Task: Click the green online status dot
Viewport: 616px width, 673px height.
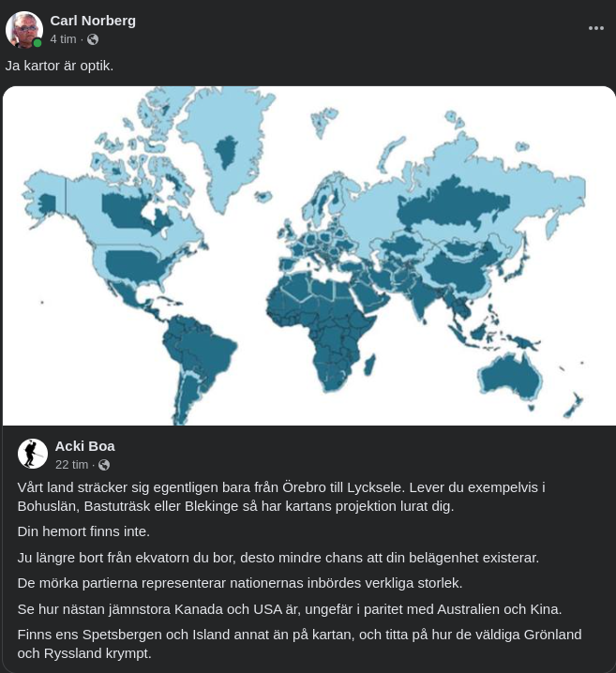Action: click(x=38, y=43)
